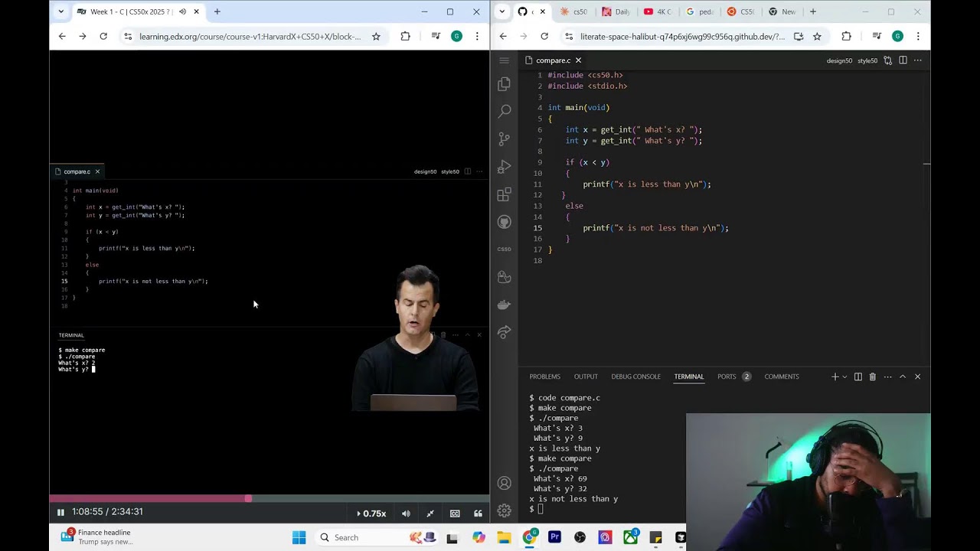Viewport: 980px width, 551px height.
Task: Open the Extensions view in activity bar
Action: tap(504, 194)
